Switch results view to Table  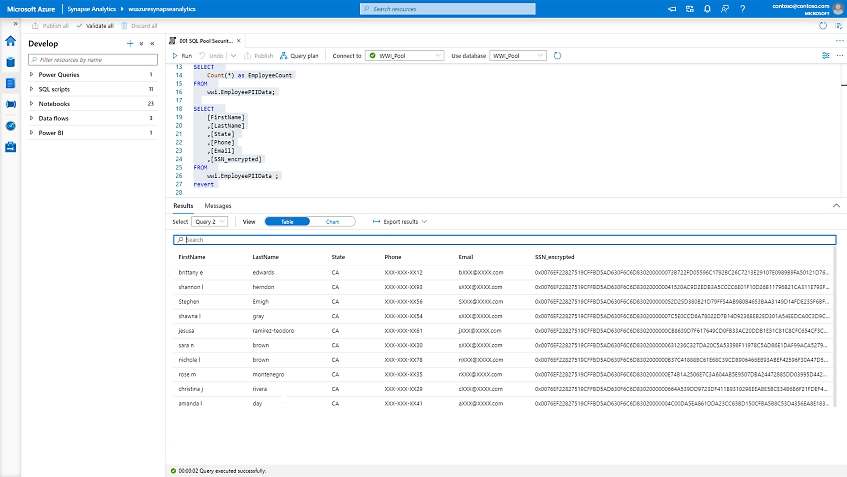287,221
